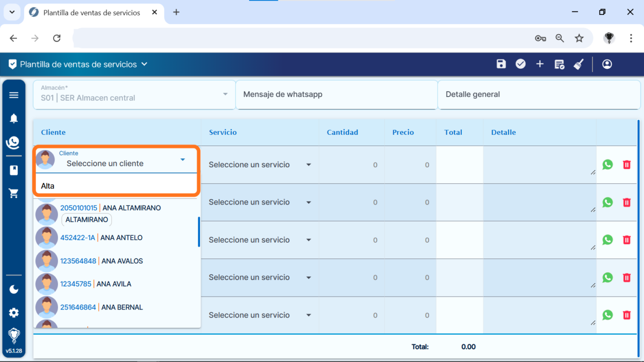The width and height of the screenshot is (644, 362).
Task: Click the Mensaje de whatsapp field
Action: [336, 94]
